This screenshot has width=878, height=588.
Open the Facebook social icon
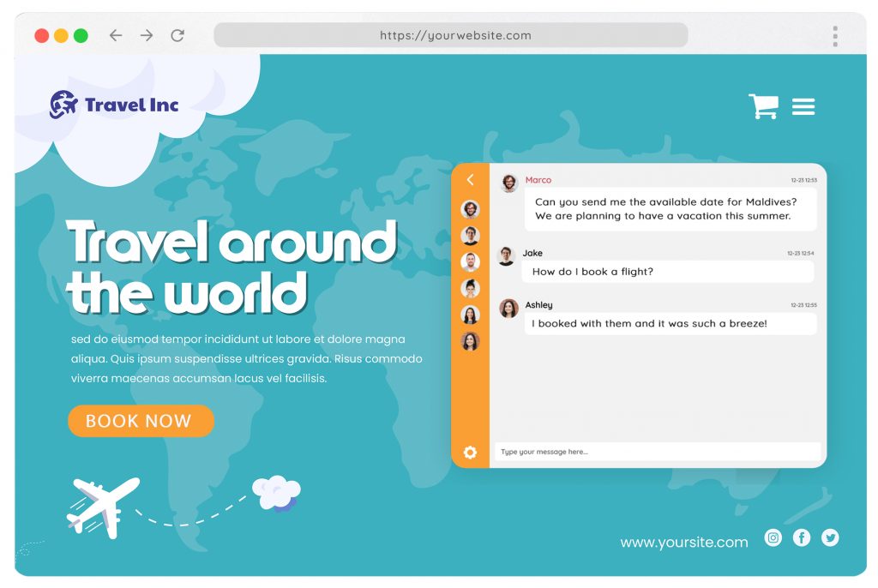801,537
